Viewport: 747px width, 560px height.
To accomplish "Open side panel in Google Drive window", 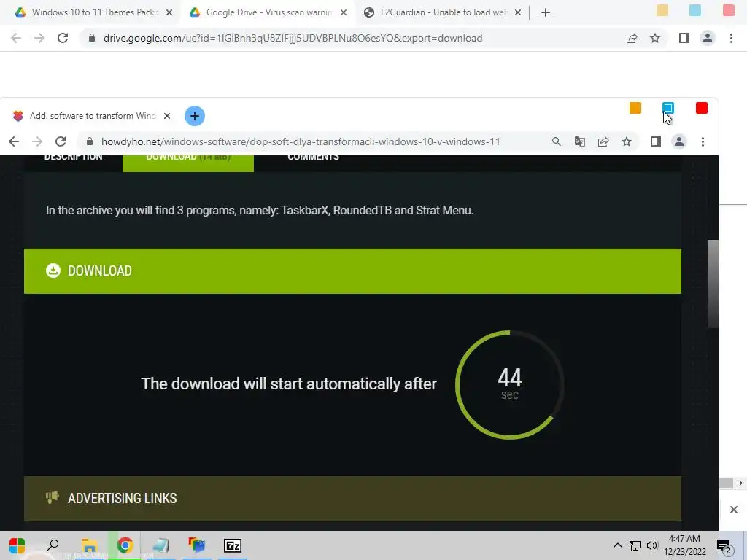I will coord(684,38).
